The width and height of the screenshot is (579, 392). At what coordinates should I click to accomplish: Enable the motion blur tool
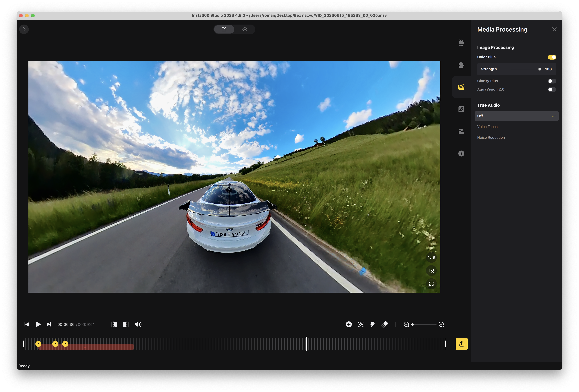point(384,324)
